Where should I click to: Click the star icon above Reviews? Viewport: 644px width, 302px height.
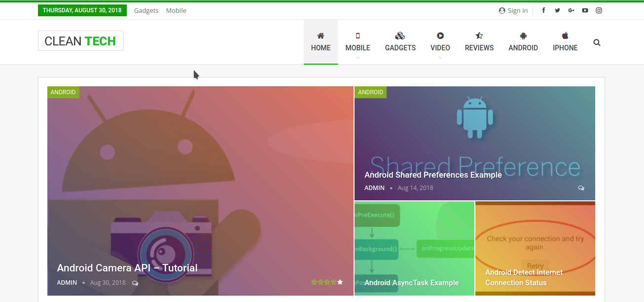pos(479,36)
